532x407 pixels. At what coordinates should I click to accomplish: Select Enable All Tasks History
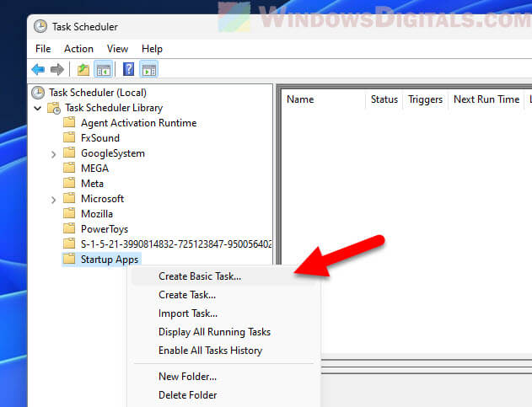click(224, 351)
